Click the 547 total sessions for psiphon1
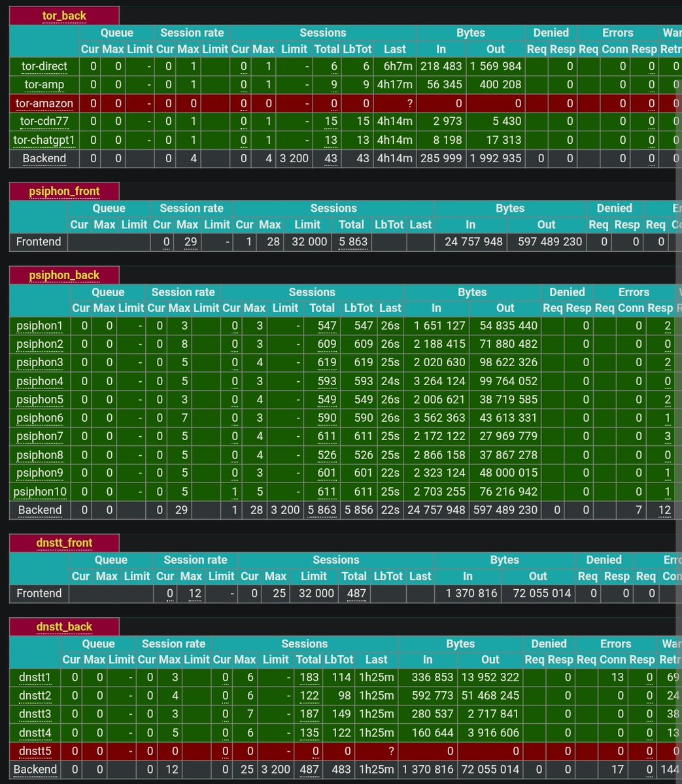The image size is (682, 784). click(327, 326)
